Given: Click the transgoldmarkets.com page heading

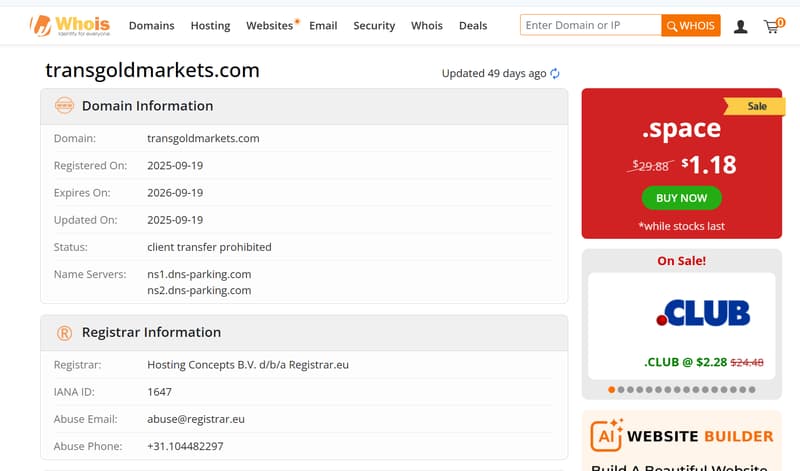Looking at the screenshot, I should (153, 70).
